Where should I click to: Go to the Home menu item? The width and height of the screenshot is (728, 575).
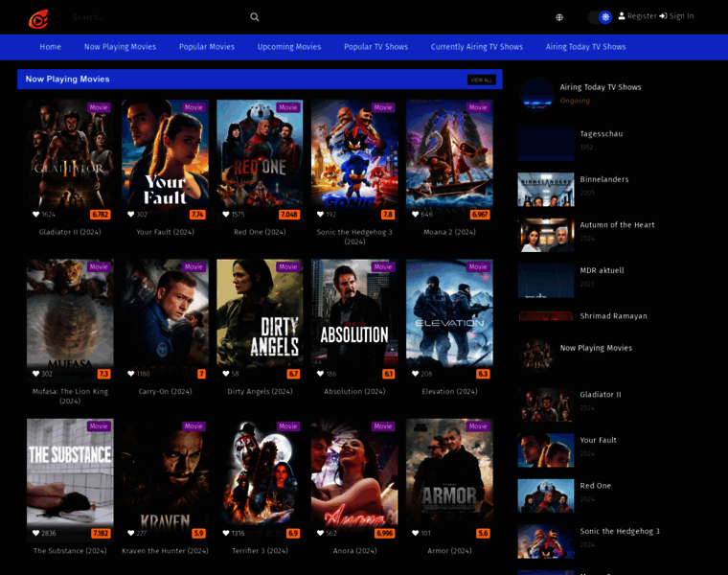point(50,46)
